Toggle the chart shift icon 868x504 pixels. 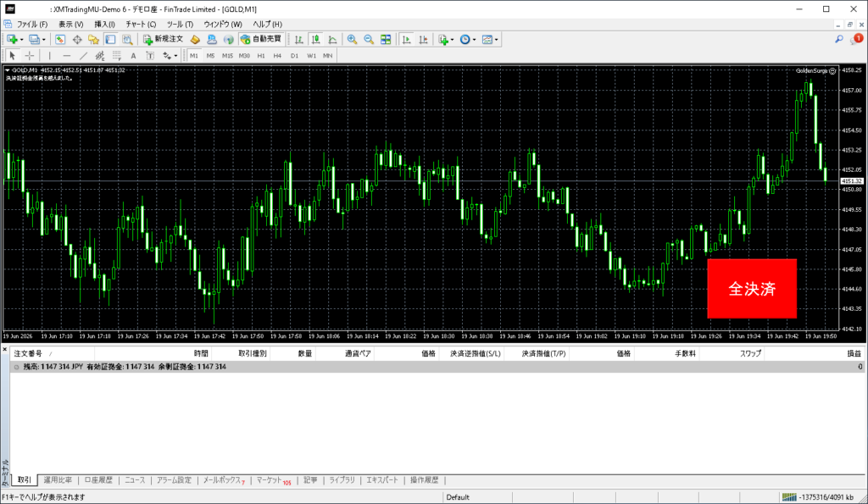pos(423,39)
